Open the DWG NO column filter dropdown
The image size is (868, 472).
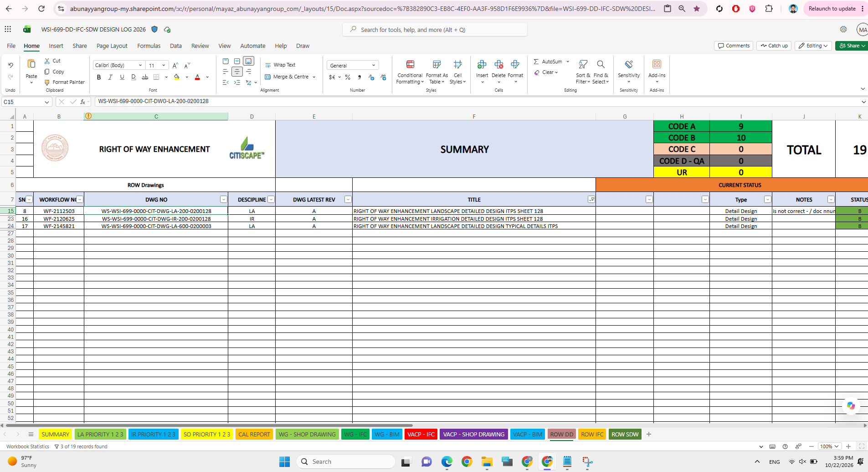click(224, 199)
